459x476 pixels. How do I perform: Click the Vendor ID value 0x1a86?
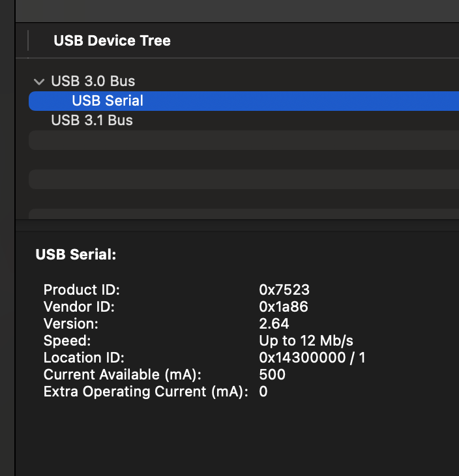point(284,306)
